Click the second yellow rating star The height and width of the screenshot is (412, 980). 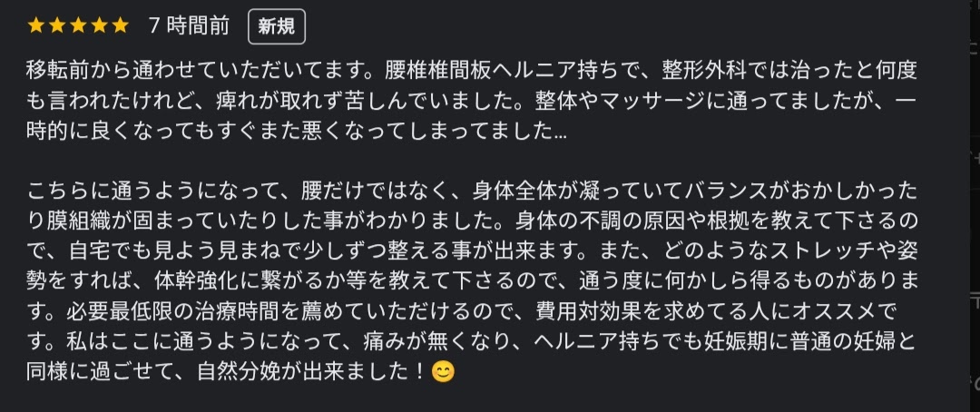(x=57, y=25)
